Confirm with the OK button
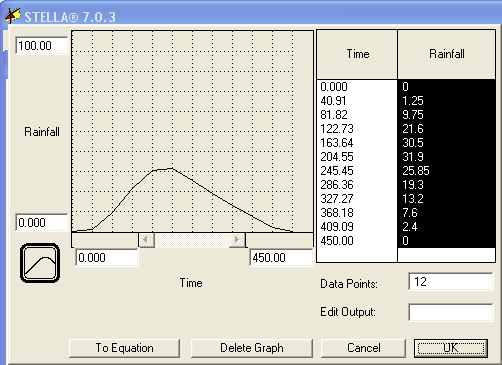Viewport: 502px width, 365px height. pyautogui.click(x=451, y=348)
